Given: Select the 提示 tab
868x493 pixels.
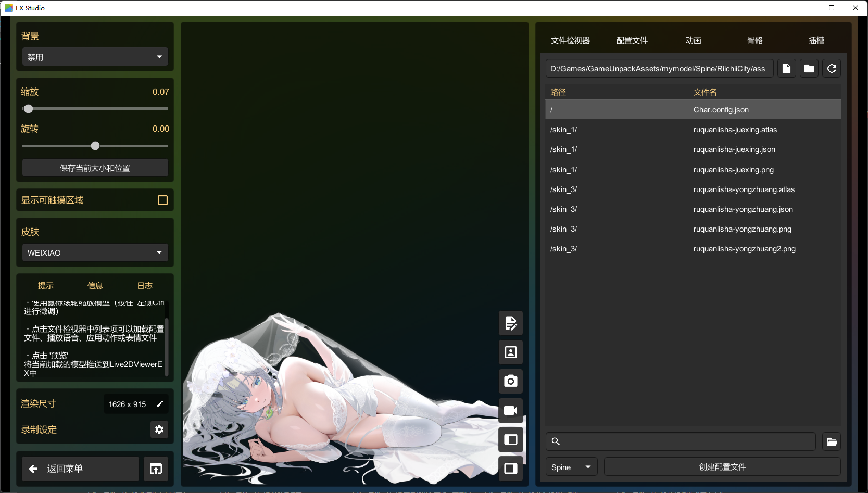Looking at the screenshot, I should tap(46, 286).
